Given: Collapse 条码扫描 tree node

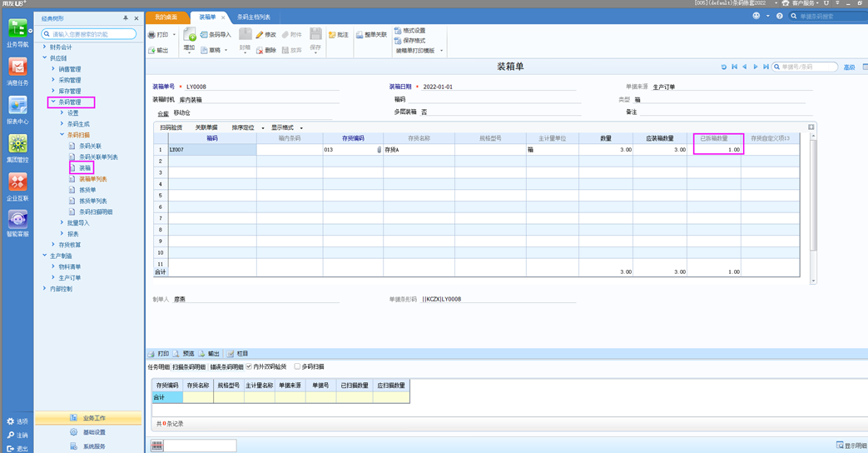Looking at the screenshot, I should 62,135.
